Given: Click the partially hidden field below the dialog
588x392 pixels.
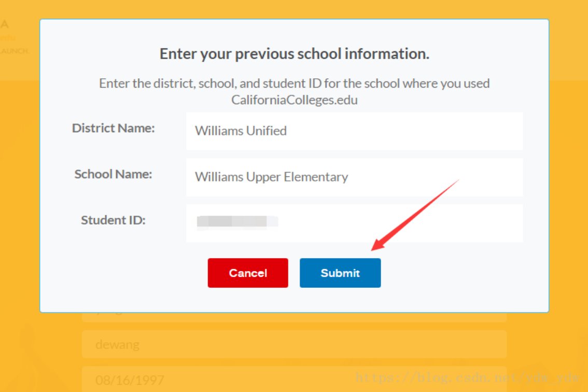Looking at the screenshot, I should pos(294,316).
